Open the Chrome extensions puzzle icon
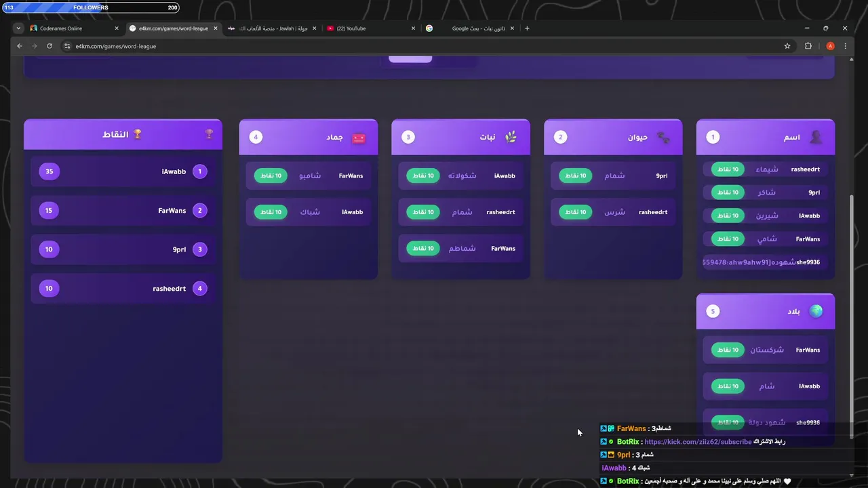Screen dimensions: 868x488 (808, 46)
